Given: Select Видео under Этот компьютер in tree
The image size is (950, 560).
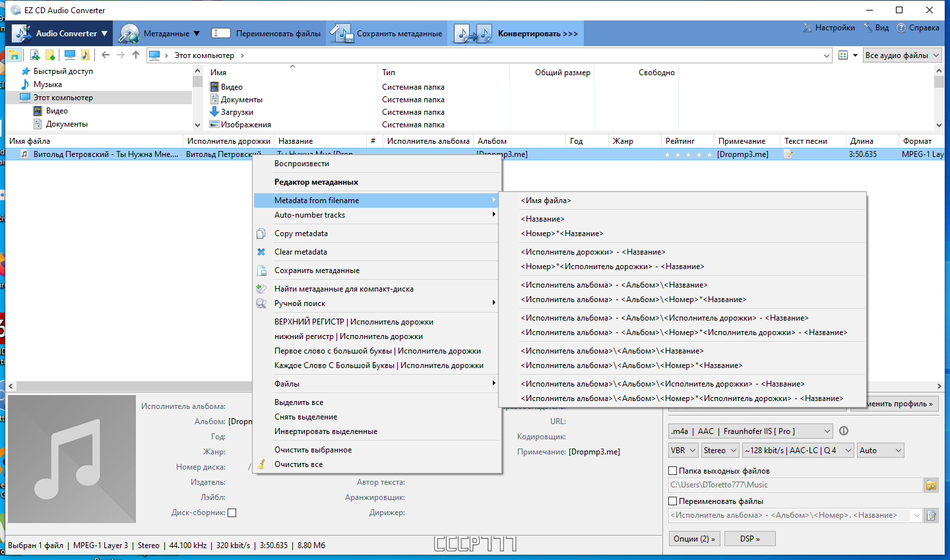Looking at the screenshot, I should (57, 111).
